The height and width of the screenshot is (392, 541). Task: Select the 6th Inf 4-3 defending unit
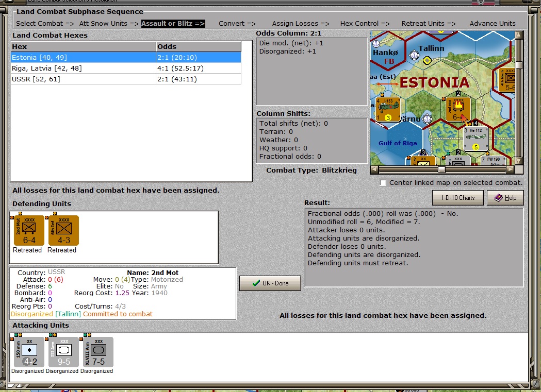click(62, 230)
